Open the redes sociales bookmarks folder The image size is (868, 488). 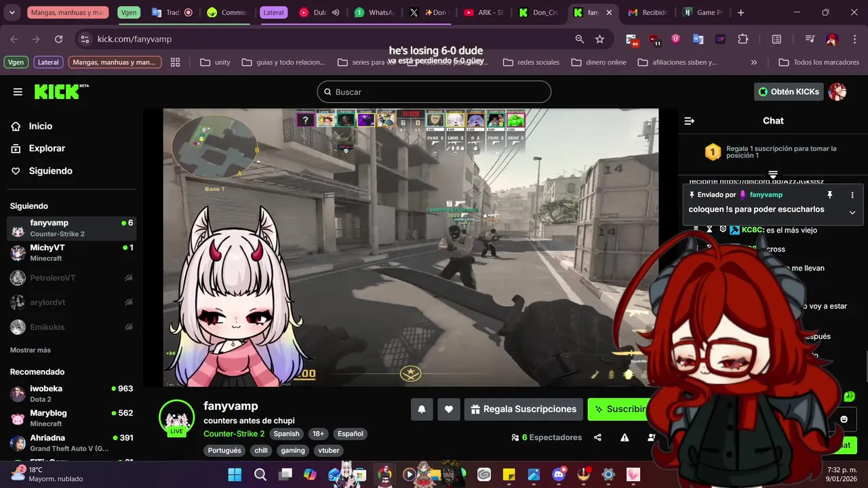531,62
